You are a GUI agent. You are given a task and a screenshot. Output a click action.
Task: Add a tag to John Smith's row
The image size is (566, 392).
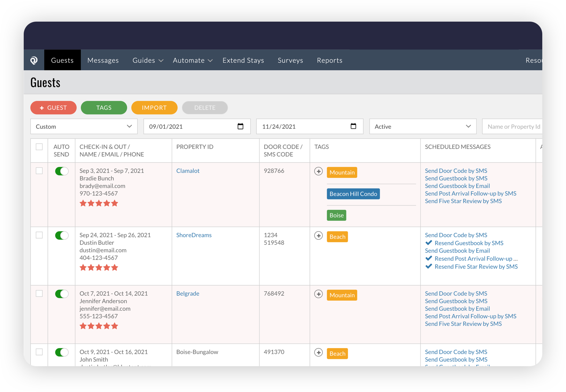coord(318,353)
